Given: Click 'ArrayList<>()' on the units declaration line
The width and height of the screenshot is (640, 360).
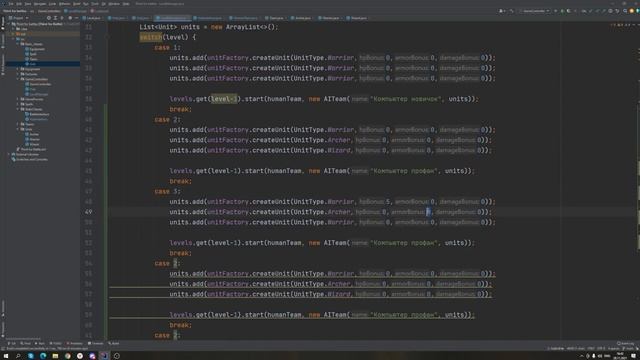Looking at the screenshot, I should [x=251, y=27].
